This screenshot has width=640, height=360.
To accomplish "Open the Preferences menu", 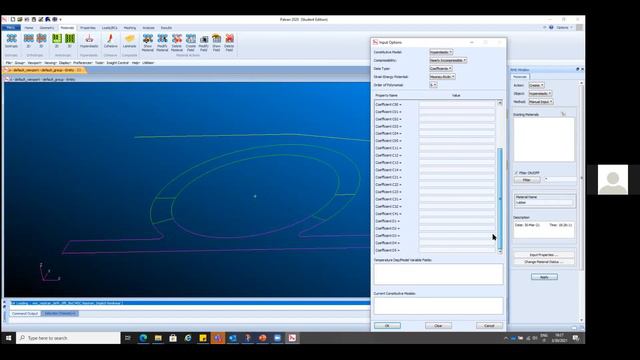I will click(x=83, y=63).
